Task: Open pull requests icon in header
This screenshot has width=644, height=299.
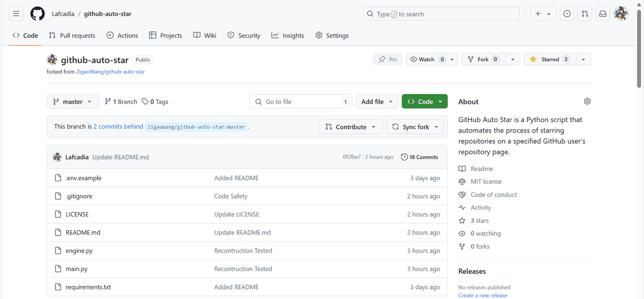Action: 585,14
